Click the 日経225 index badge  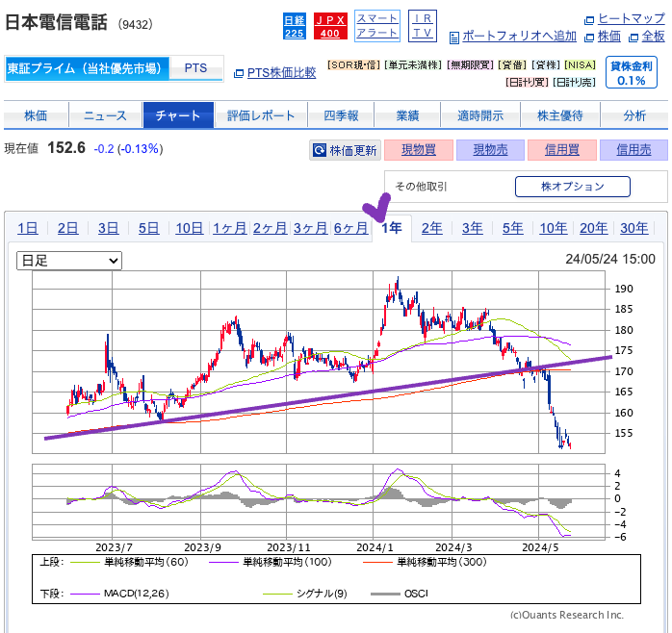[x=294, y=26]
